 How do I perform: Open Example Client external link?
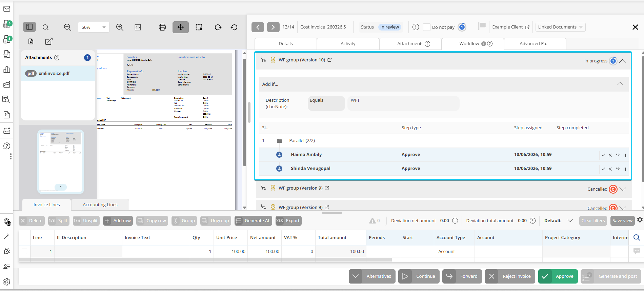point(527,27)
